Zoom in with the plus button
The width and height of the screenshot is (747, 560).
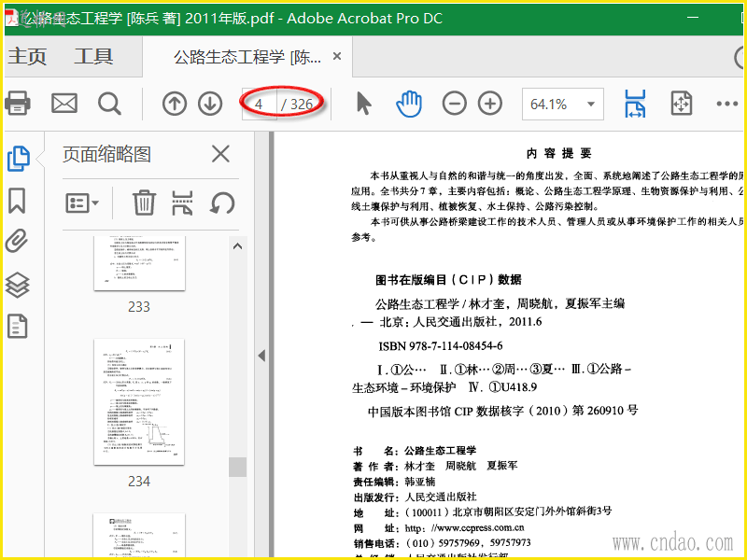tap(490, 104)
